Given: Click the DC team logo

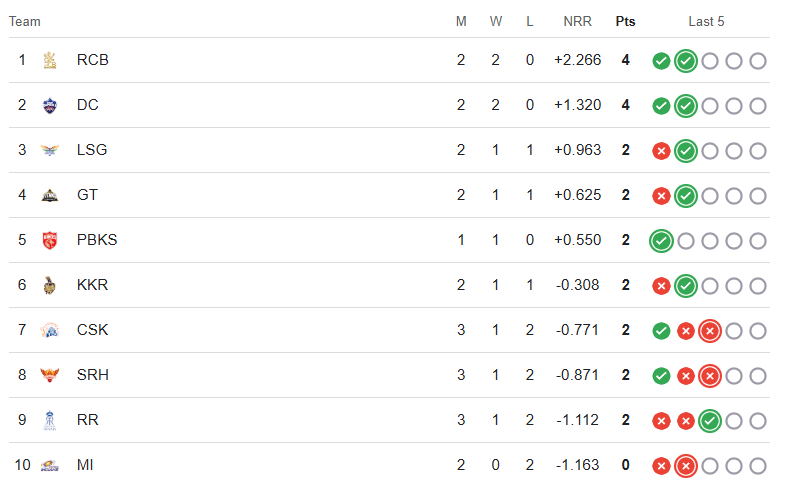Looking at the screenshot, I should click(49, 105).
